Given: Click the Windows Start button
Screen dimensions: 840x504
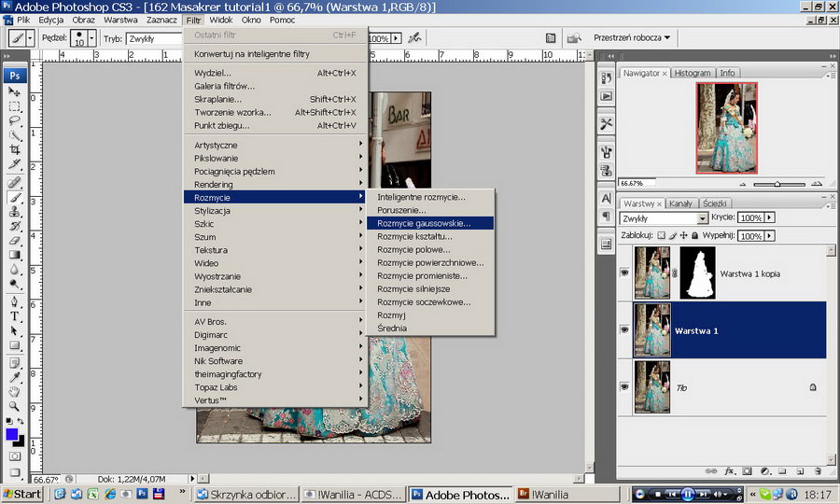Looking at the screenshot, I should point(21,494).
